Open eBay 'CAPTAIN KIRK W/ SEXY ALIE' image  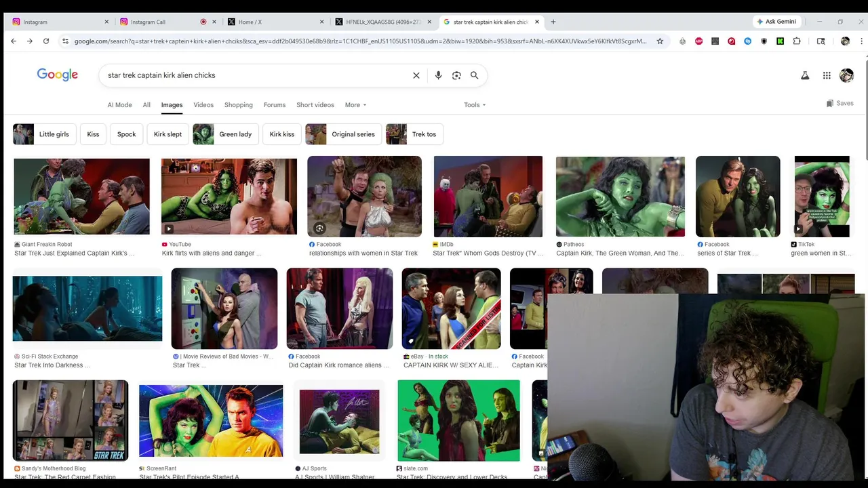coord(451,308)
